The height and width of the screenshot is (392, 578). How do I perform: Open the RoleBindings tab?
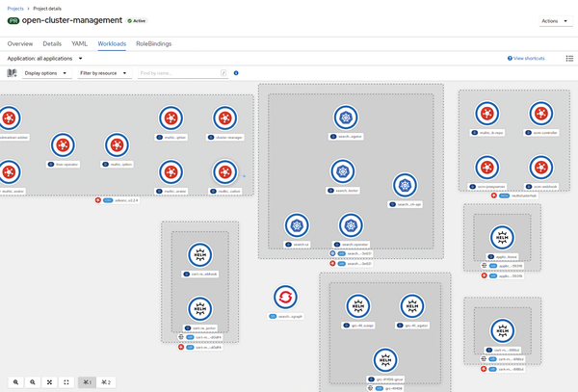(x=154, y=44)
